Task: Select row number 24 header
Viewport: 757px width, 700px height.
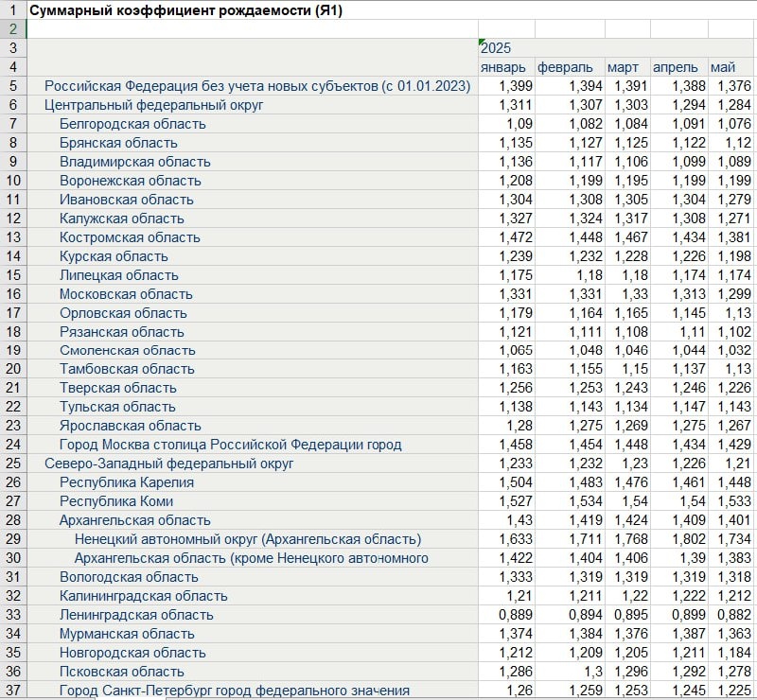Action: tap(13, 445)
